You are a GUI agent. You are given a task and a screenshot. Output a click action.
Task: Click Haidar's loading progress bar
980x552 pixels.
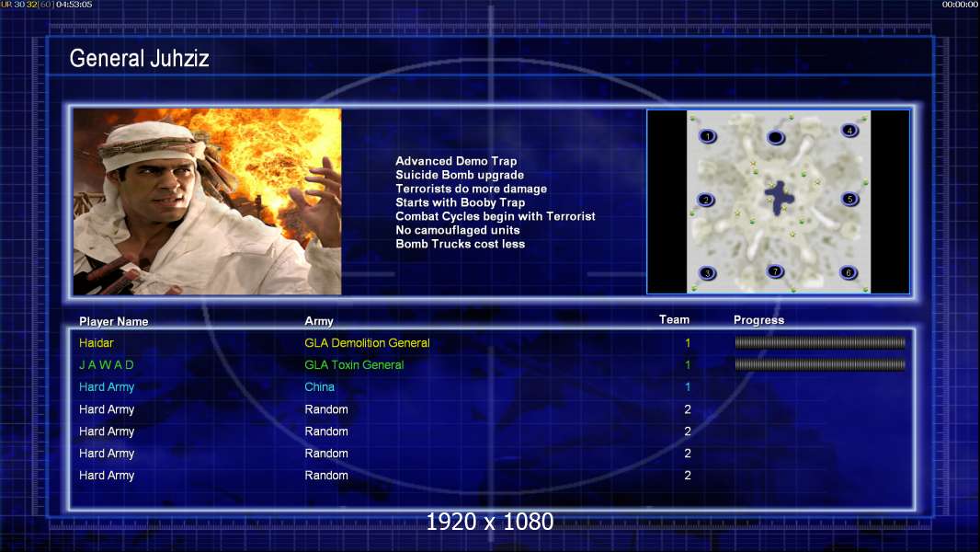[x=820, y=342]
